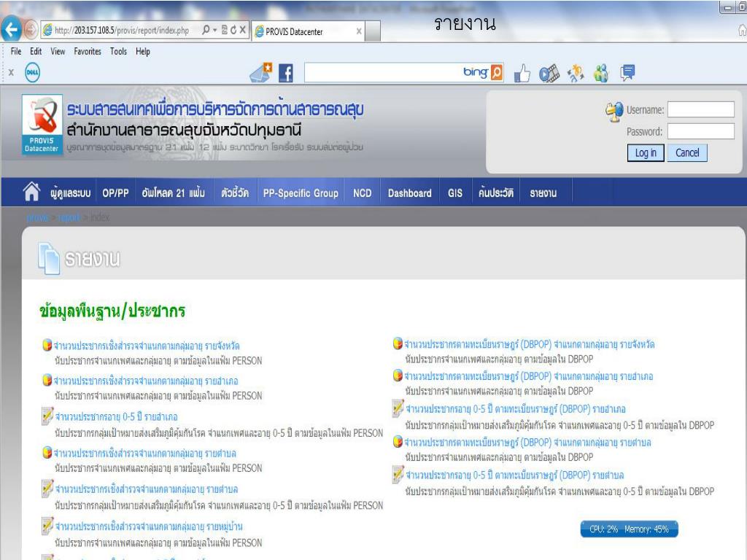The width and height of the screenshot is (747, 560).
Task: Click the stop X in address bar
Action: (242, 30)
